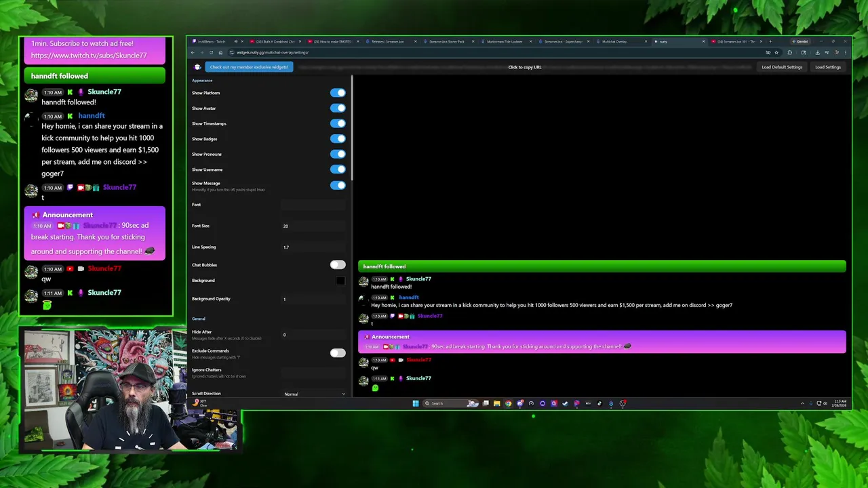Toggle Show Platform switch
The height and width of the screenshot is (488, 868).
coord(338,93)
